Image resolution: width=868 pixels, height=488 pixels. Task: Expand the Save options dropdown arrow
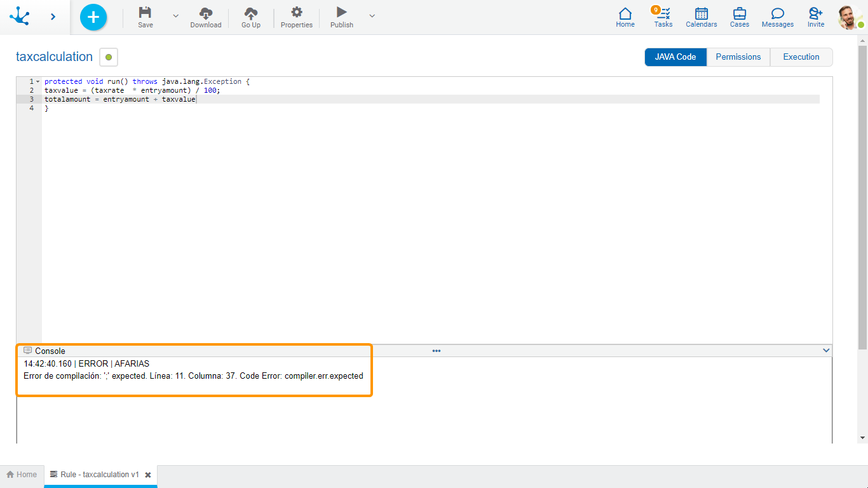[176, 16]
